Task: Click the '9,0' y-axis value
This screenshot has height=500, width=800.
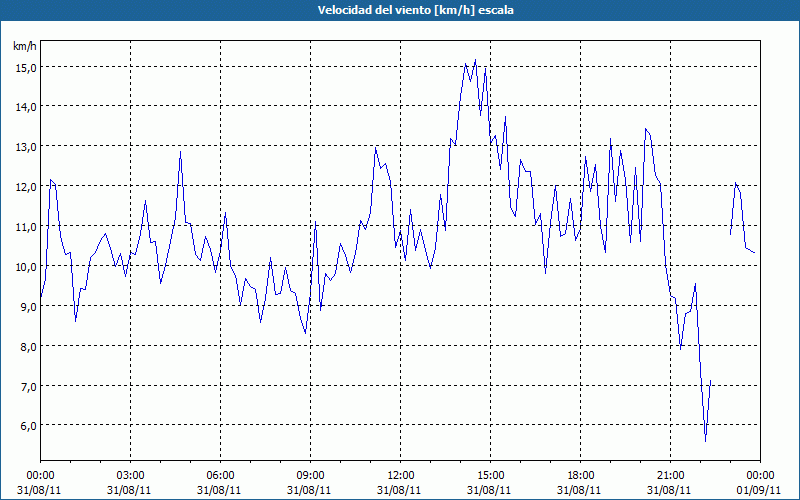Action: pyautogui.click(x=28, y=306)
